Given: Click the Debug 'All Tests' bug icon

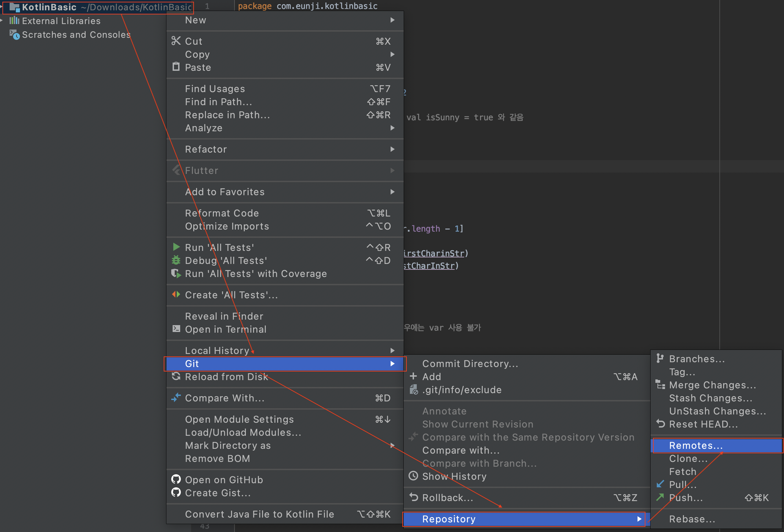Looking at the screenshot, I should [176, 260].
